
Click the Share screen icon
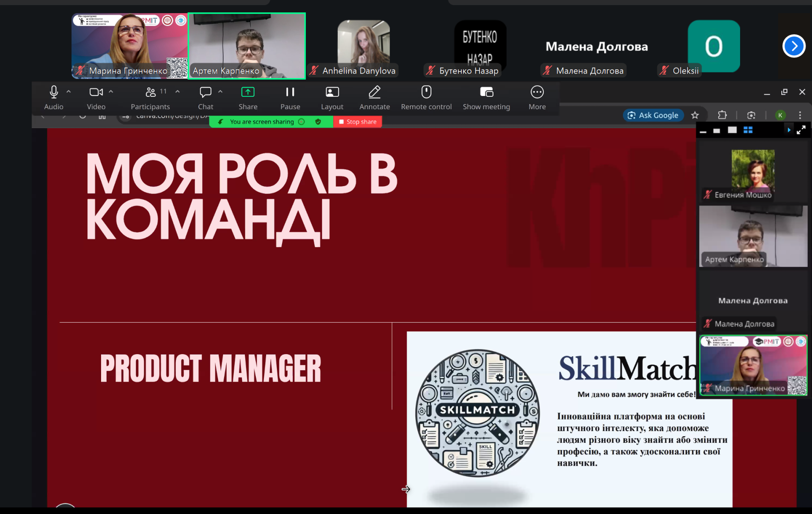coord(248,92)
